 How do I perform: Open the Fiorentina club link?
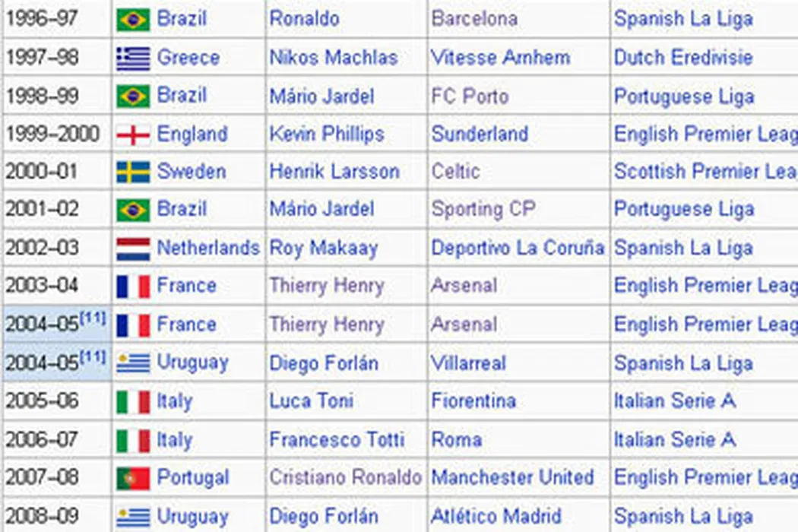pos(473,401)
